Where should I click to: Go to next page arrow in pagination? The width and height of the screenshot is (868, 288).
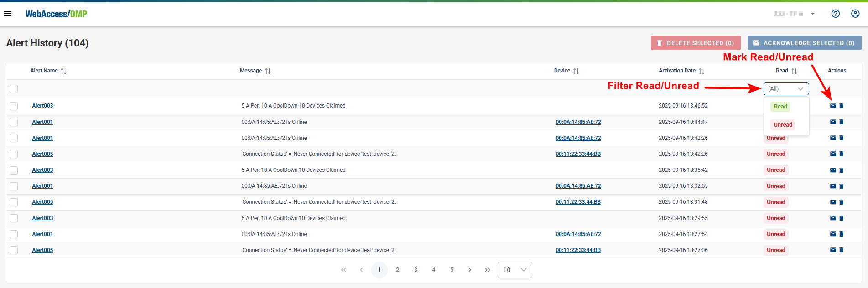[x=470, y=270]
